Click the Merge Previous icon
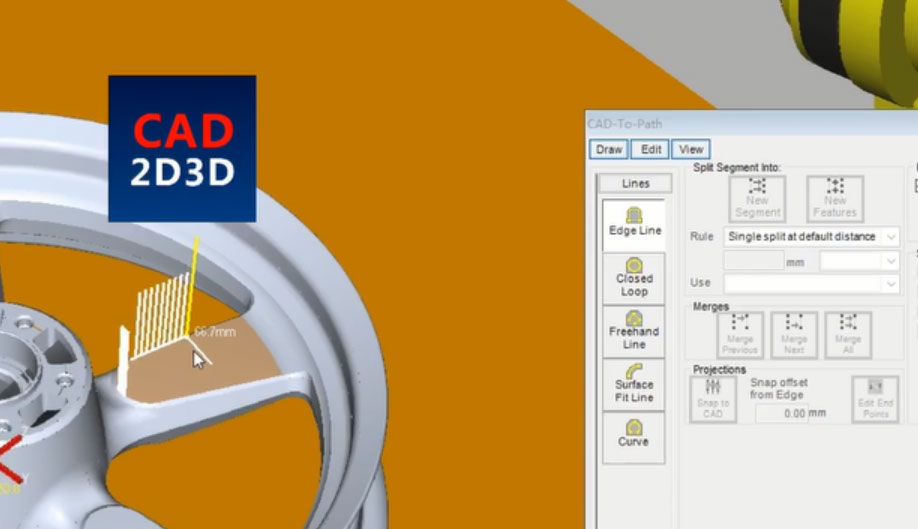918x529 pixels. click(740, 335)
